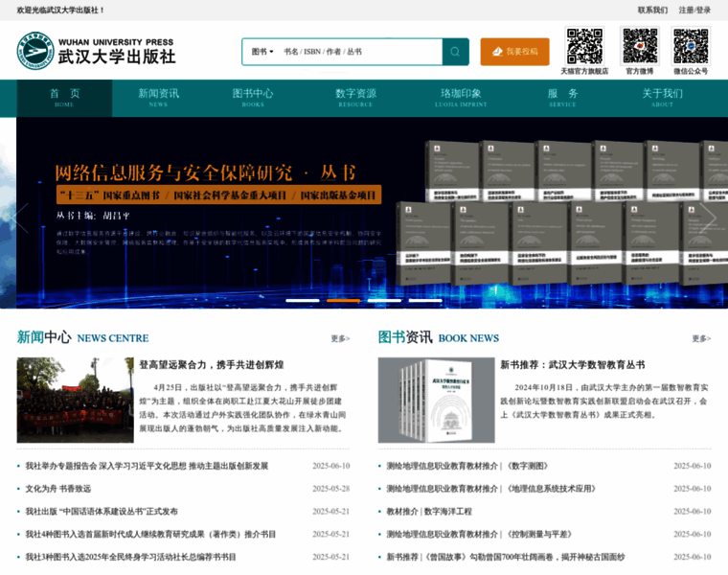Select the fourth banner slide indicator
This screenshot has width=728, height=575.
pos(425,301)
